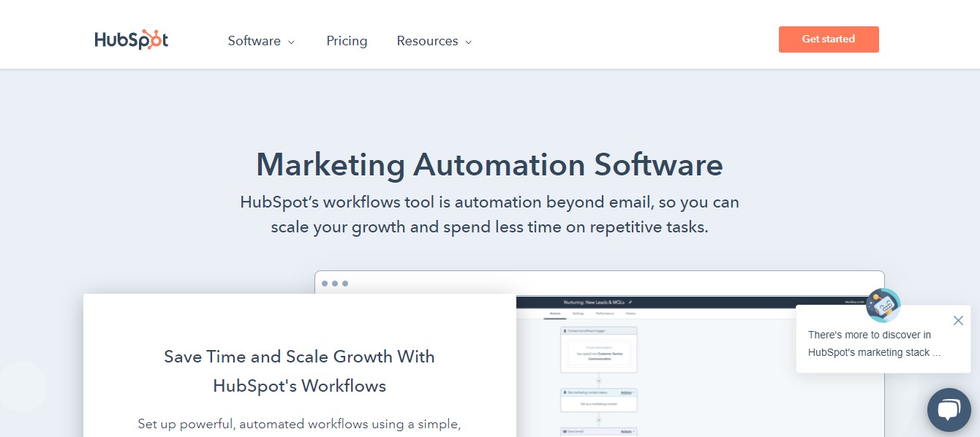Click the three dots in the browser mockup
Screen dimensions: 980x437
tap(335, 284)
